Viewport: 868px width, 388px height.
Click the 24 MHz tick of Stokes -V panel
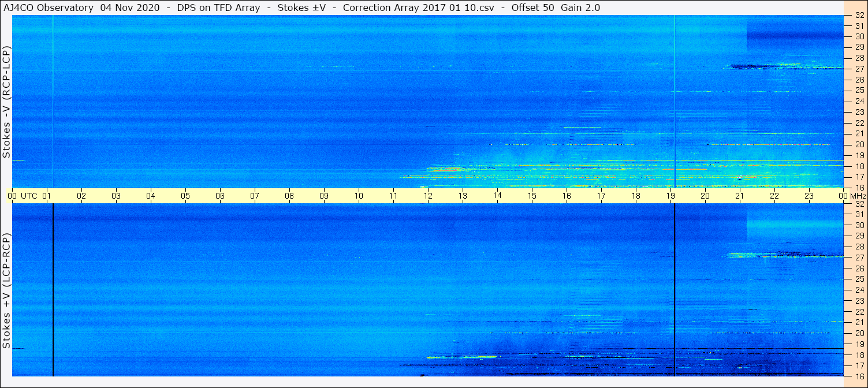tap(859, 101)
